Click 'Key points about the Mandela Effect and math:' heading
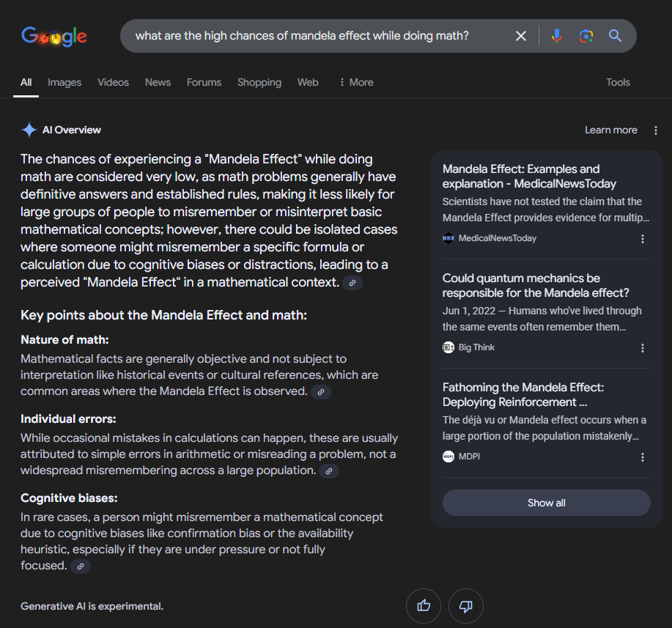Screen dimensions: 672x628 pos(163,315)
